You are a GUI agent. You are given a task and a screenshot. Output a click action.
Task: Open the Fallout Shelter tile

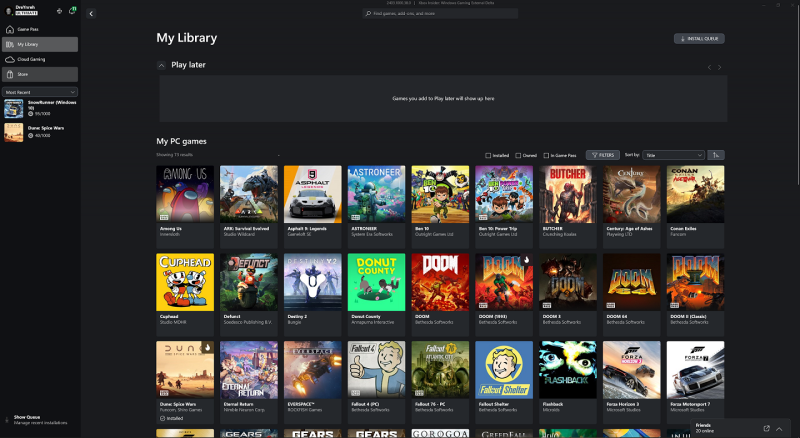[x=504, y=382]
